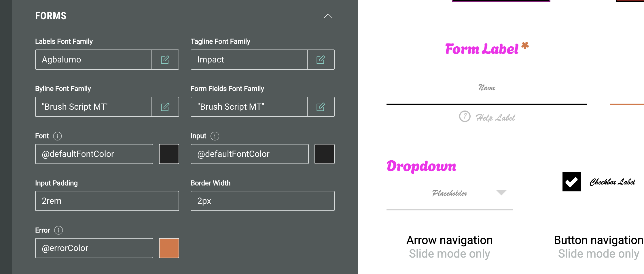
Task: Click the Help Label question mark icon
Action: [x=465, y=117]
